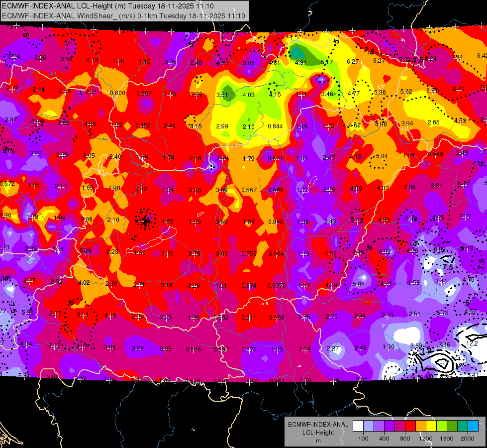Click the grid value '5.62' at the upper right
Image resolution: width=487 pixels, height=448 pixels.
click(406, 92)
